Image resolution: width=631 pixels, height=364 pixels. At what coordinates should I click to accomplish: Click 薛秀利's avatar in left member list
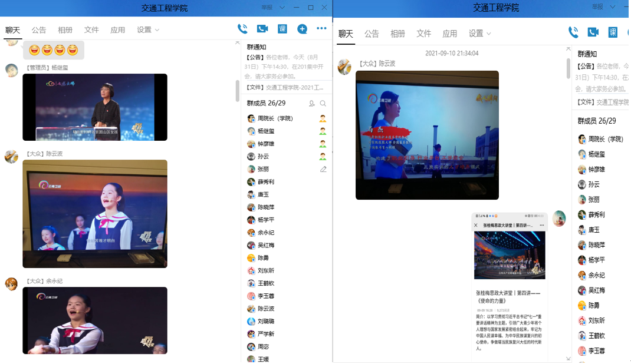click(251, 182)
